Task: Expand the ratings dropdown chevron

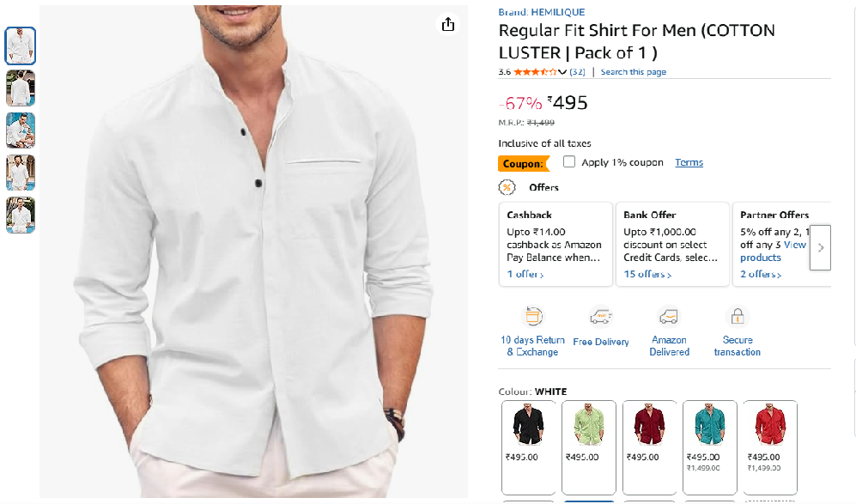Action: pos(562,72)
